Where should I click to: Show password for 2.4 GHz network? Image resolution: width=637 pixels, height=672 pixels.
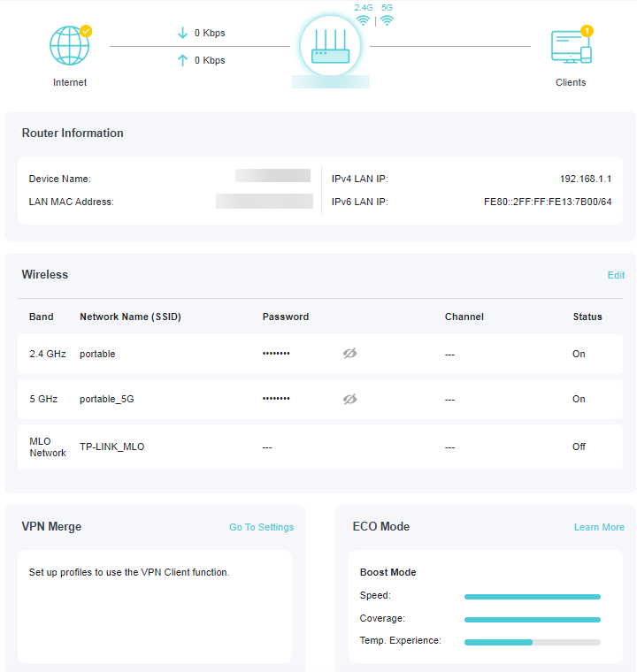click(350, 354)
